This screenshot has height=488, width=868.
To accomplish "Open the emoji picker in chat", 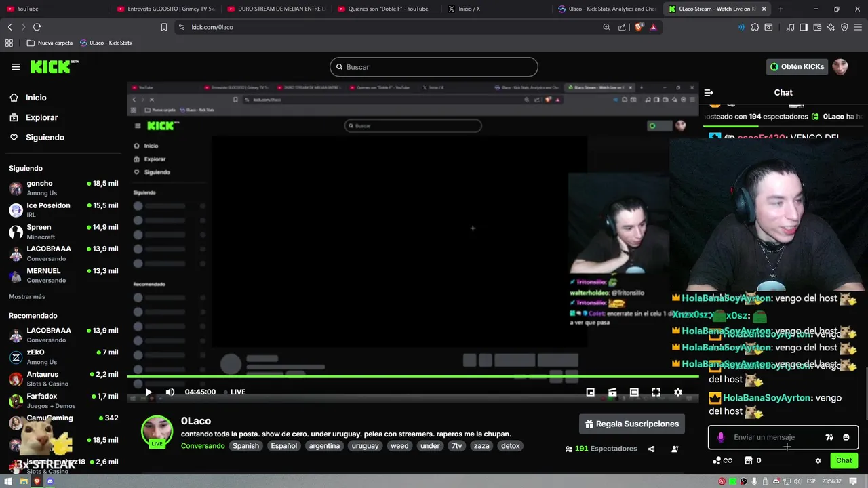I will 846,437.
